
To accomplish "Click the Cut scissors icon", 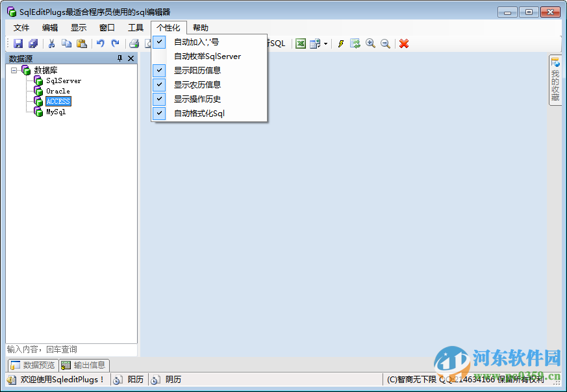I will click(x=50, y=43).
